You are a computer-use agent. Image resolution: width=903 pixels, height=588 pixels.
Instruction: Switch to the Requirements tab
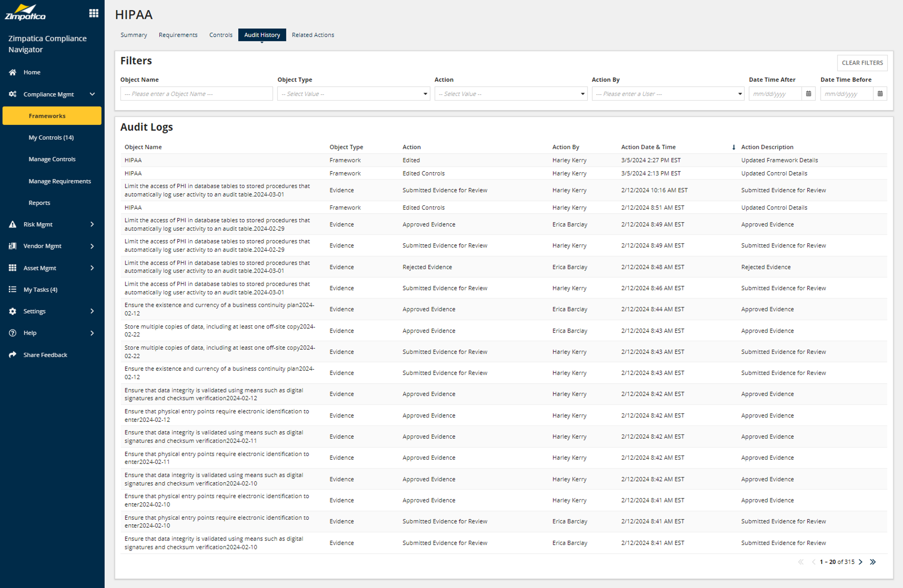[x=178, y=35]
